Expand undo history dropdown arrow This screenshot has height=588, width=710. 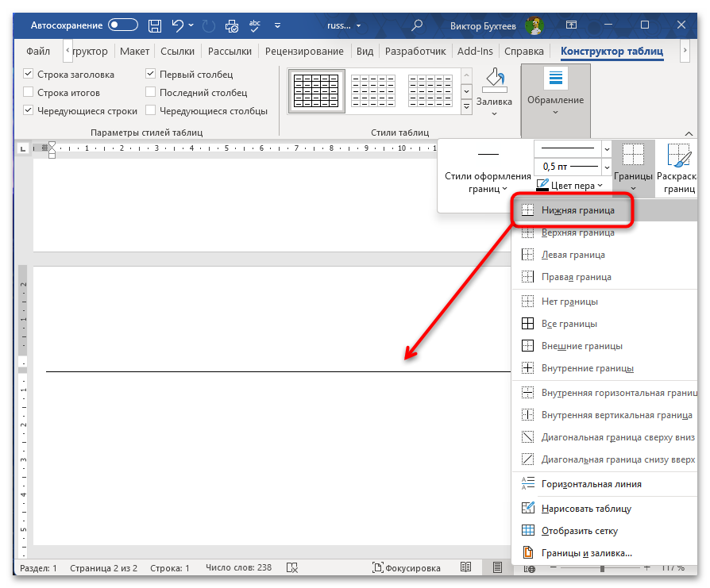191,25
